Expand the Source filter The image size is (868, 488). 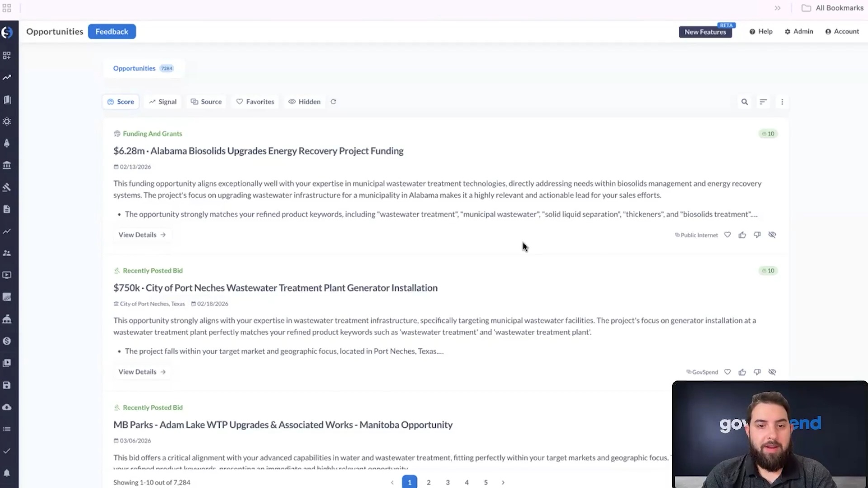(x=206, y=102)
